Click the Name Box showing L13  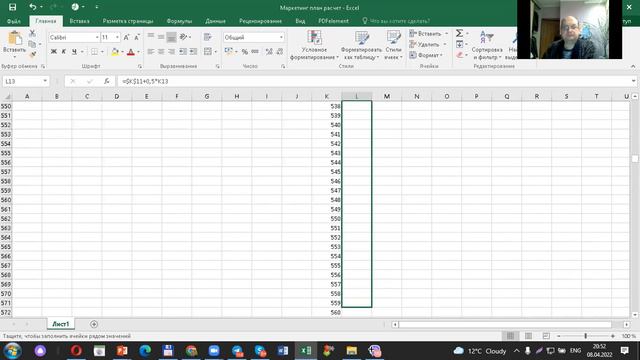coord(26,81)
